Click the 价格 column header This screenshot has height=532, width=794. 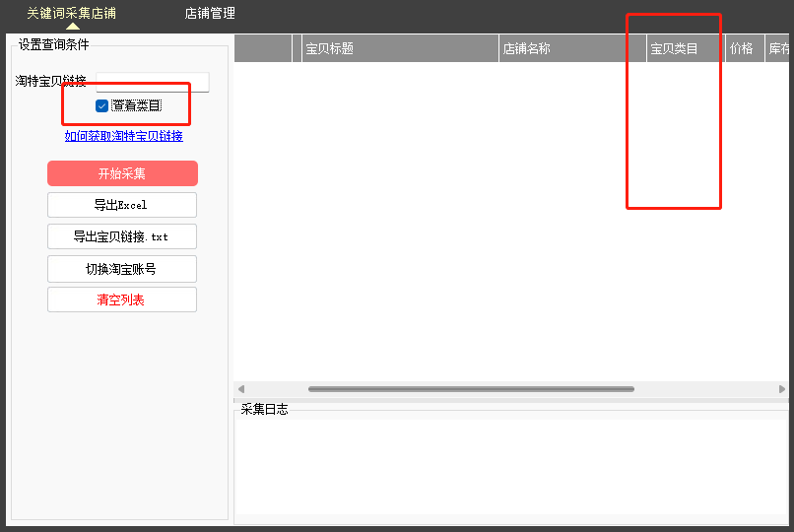coord(745,48)
